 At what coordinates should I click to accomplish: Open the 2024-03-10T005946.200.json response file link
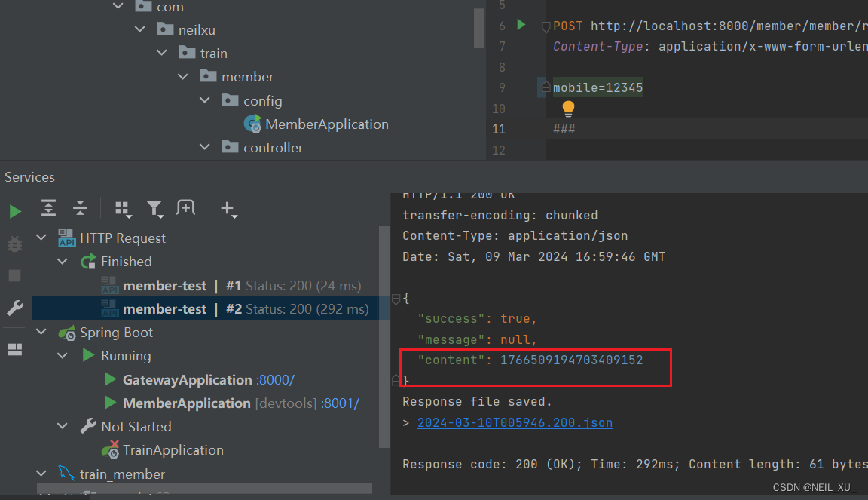515,422
